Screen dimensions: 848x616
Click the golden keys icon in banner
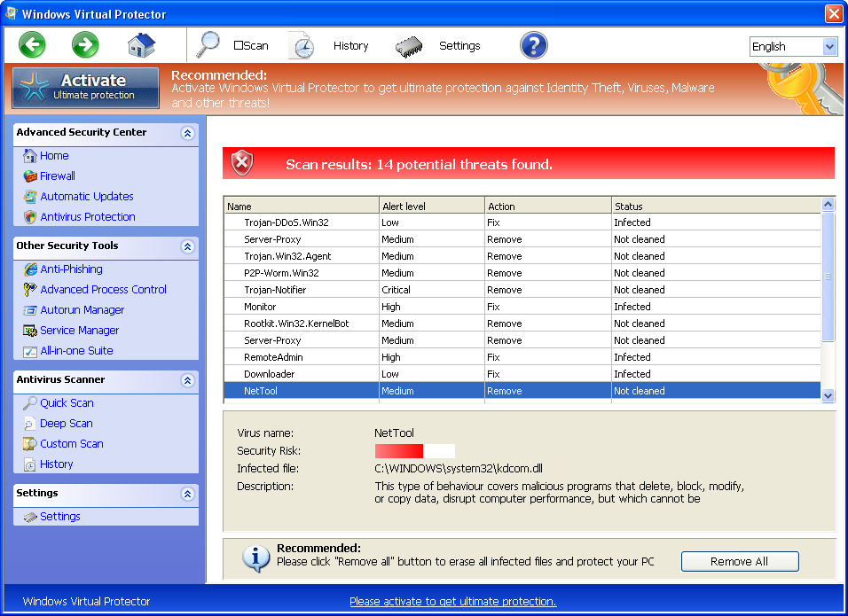(802, 88)
